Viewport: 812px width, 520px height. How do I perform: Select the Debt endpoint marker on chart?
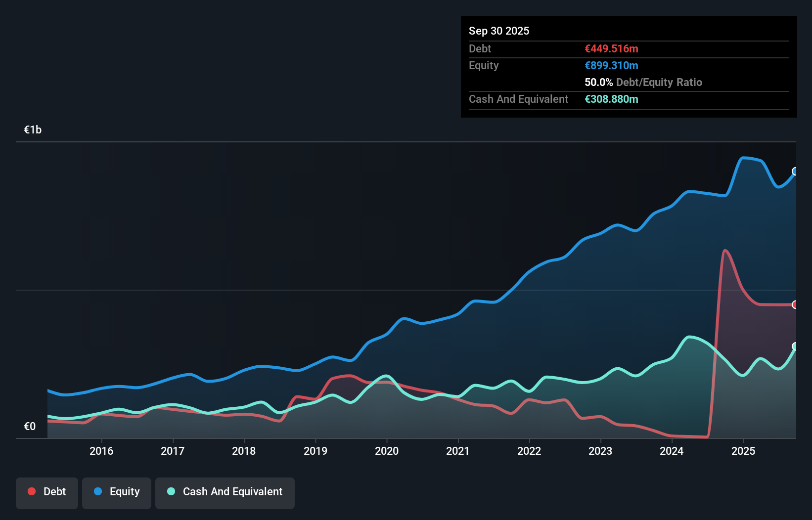pyautogui.click(x=795, y=304)
